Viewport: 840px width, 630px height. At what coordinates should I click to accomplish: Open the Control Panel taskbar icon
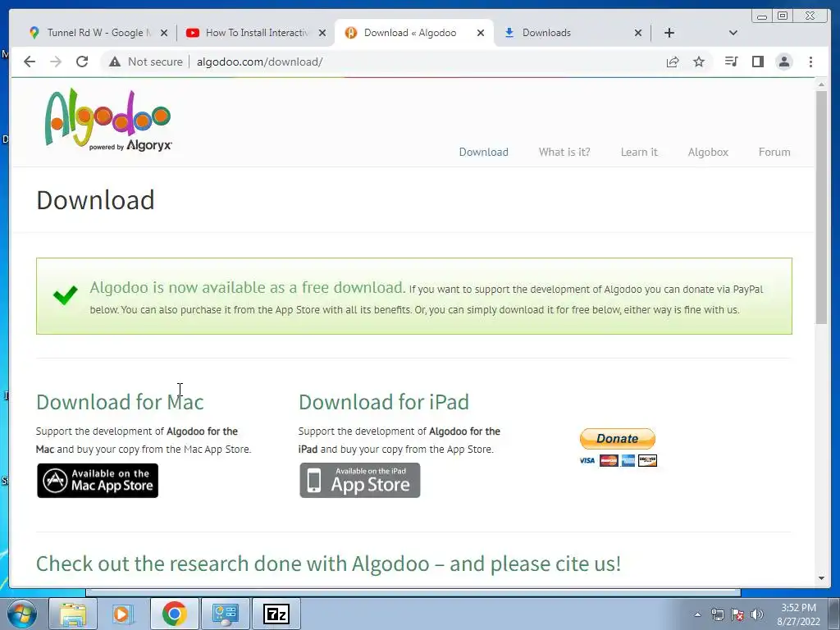tap(225, 614)
